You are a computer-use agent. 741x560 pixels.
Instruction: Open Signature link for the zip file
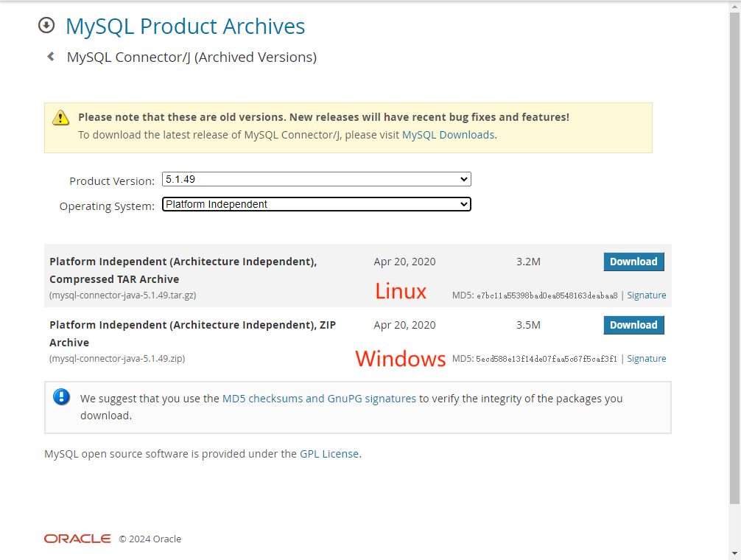(x=646, y=359)
